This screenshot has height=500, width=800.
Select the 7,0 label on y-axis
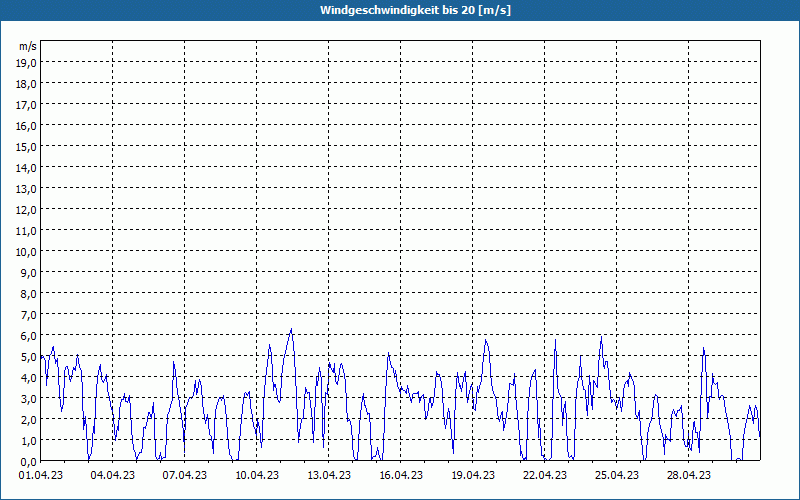pos(28,314)
